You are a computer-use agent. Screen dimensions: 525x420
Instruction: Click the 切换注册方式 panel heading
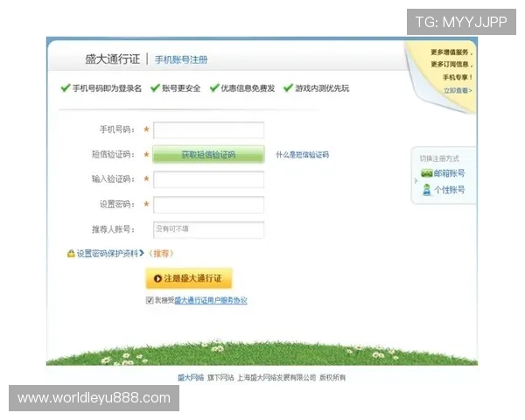[439, 158]
